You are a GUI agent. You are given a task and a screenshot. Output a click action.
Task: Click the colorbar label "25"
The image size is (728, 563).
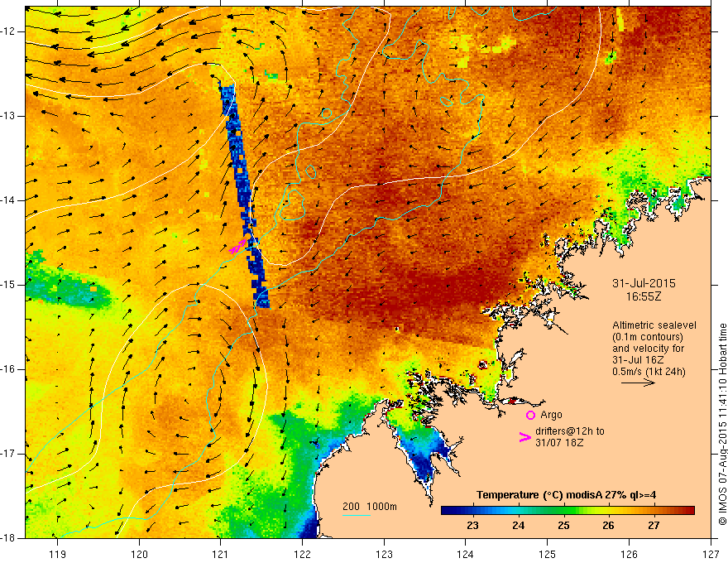563,526
